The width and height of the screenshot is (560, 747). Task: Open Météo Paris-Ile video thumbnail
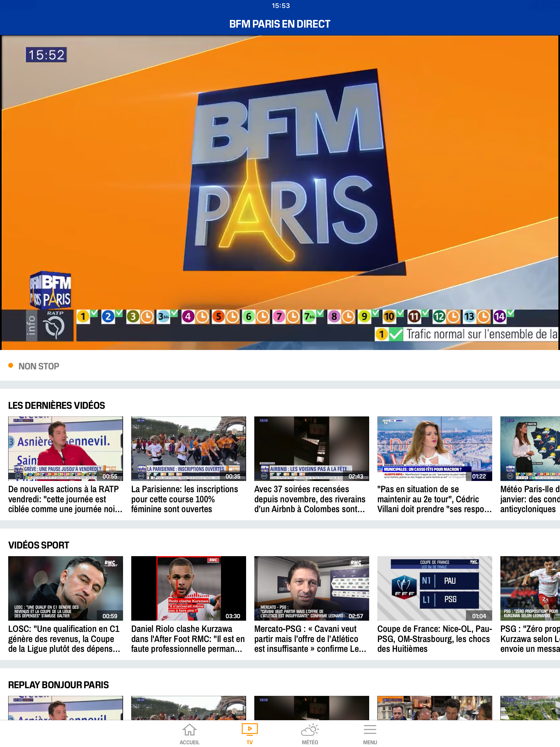coord(530,448)
